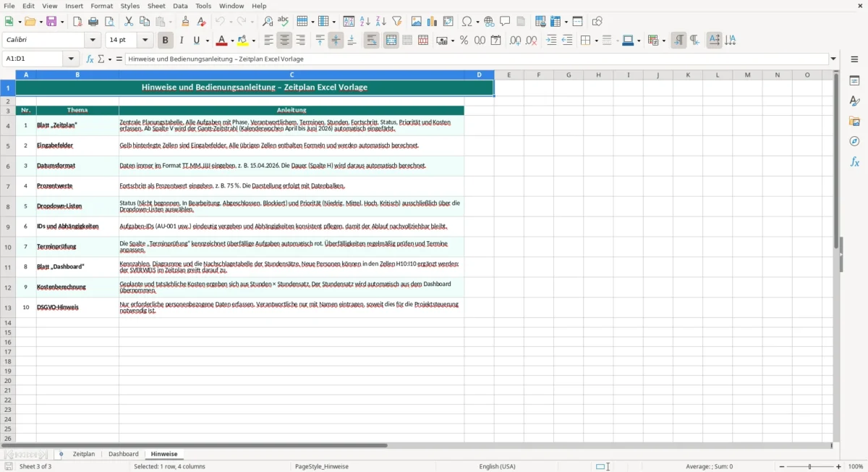
Task: Open Font Color dropdown arrow
Action: (232, 41)
